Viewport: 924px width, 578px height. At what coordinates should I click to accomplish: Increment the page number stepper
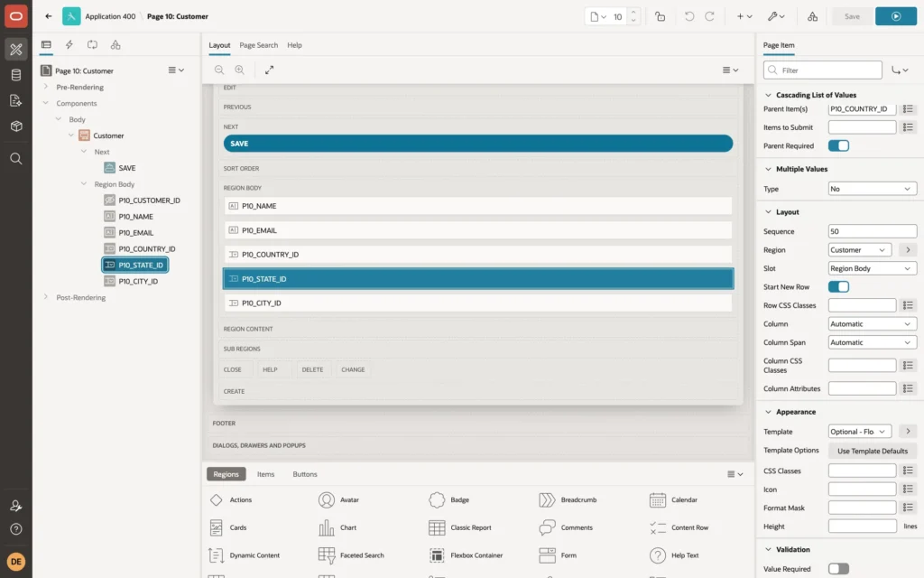[x=633, y=13]
